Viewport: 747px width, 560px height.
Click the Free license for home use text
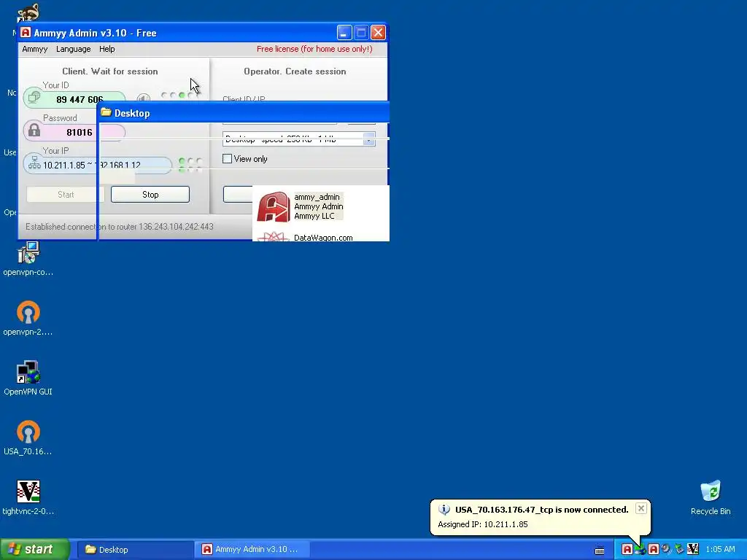(x=314, y=49)
